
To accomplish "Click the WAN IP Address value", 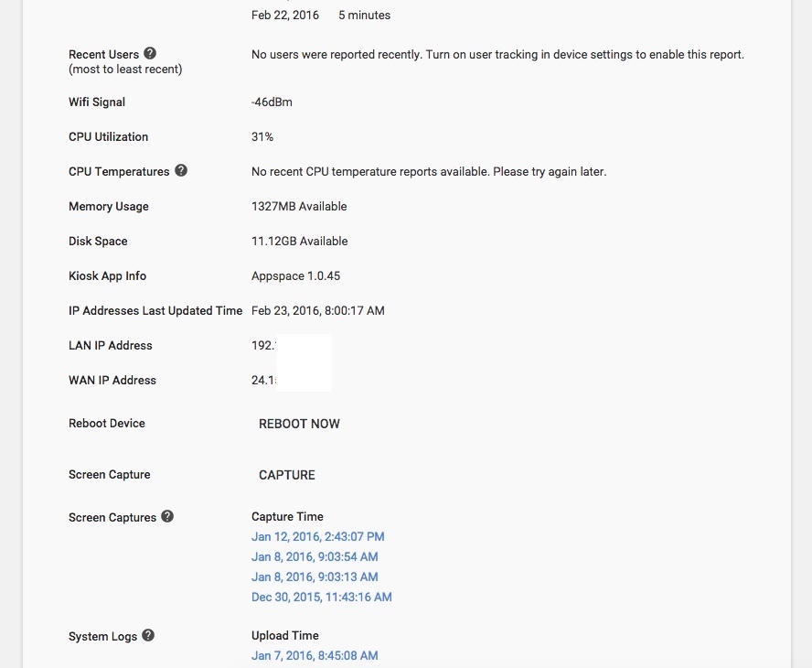I will pos(263,381).
